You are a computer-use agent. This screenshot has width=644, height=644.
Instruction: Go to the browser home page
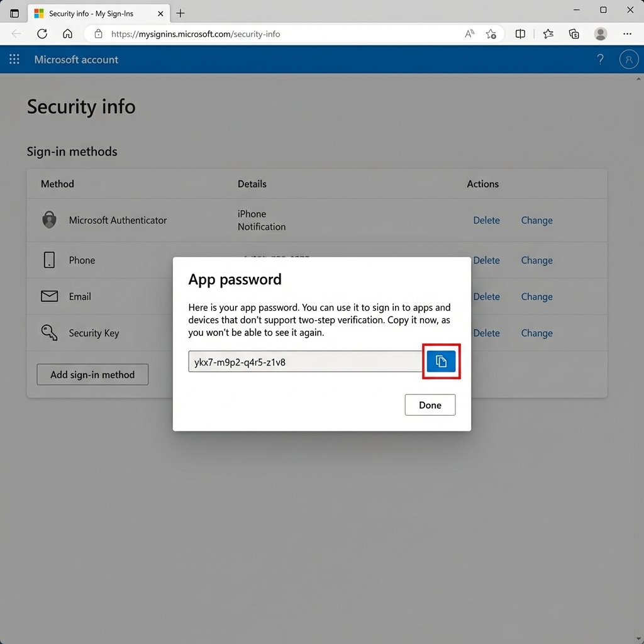67,34
